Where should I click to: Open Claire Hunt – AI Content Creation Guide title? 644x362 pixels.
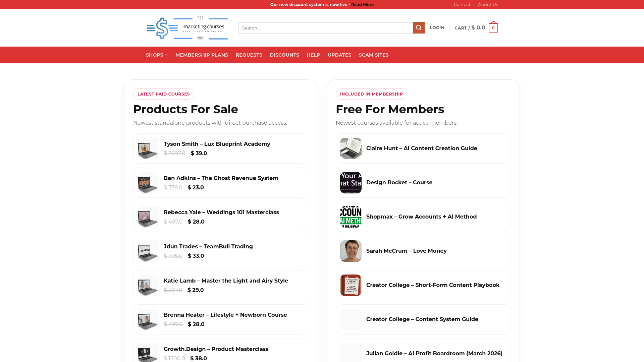[422, 148]
